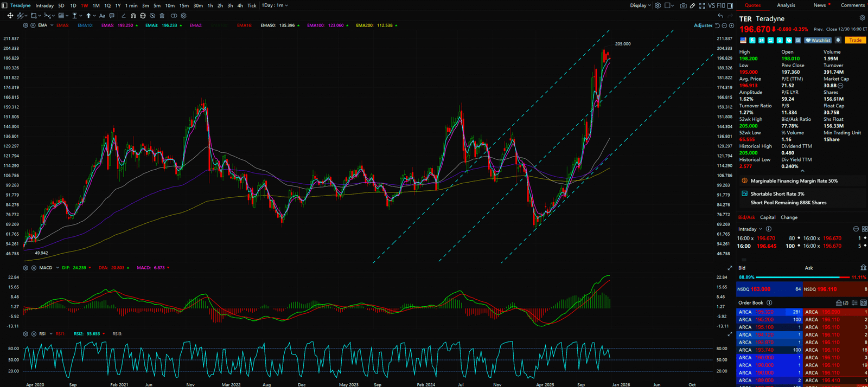
Task: Click the bid/ask ratio bar
Action: pos(801,278)
